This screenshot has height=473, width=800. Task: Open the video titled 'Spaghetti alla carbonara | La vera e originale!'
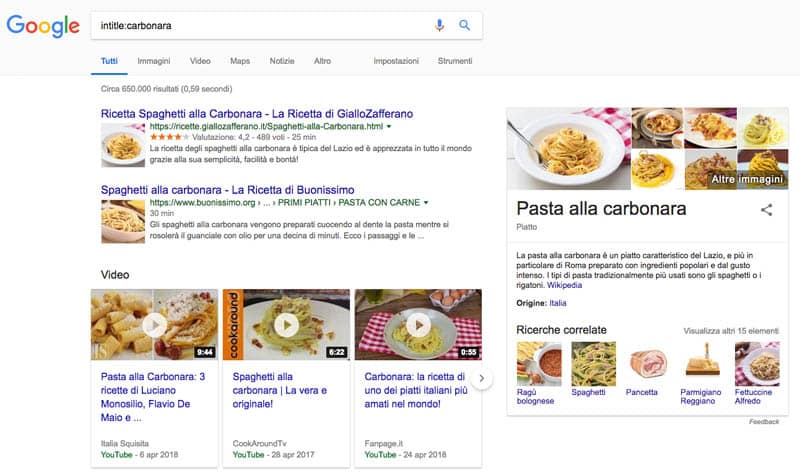point(280,390)
